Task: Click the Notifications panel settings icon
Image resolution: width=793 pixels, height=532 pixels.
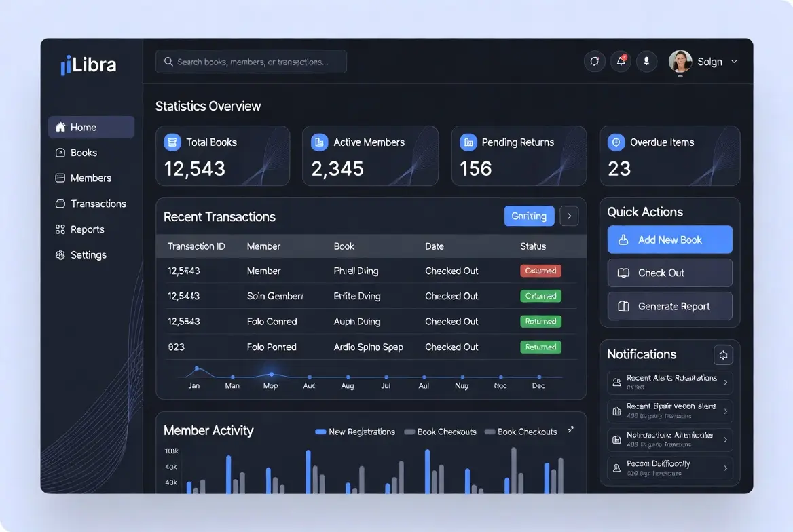Action: tap(723, 355)
